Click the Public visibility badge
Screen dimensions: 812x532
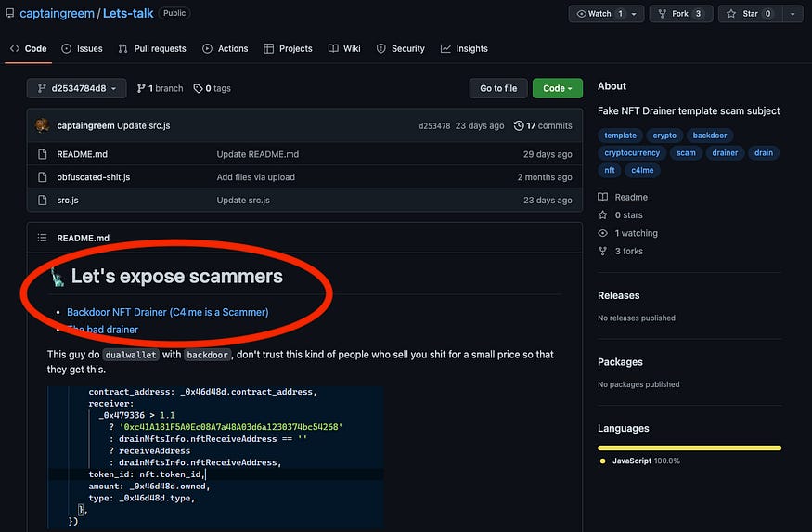click(174, 14)
